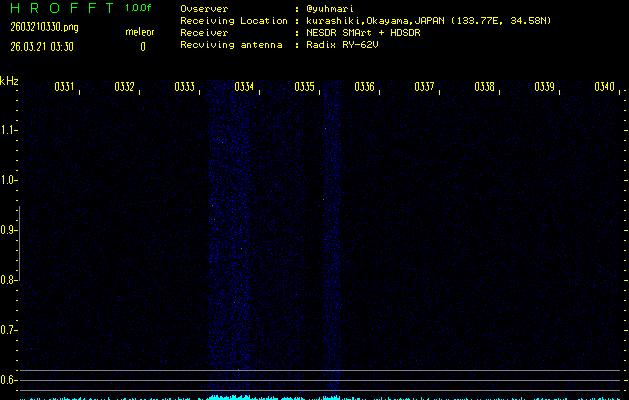Click the 0334 time marker

tap(244, 87)
